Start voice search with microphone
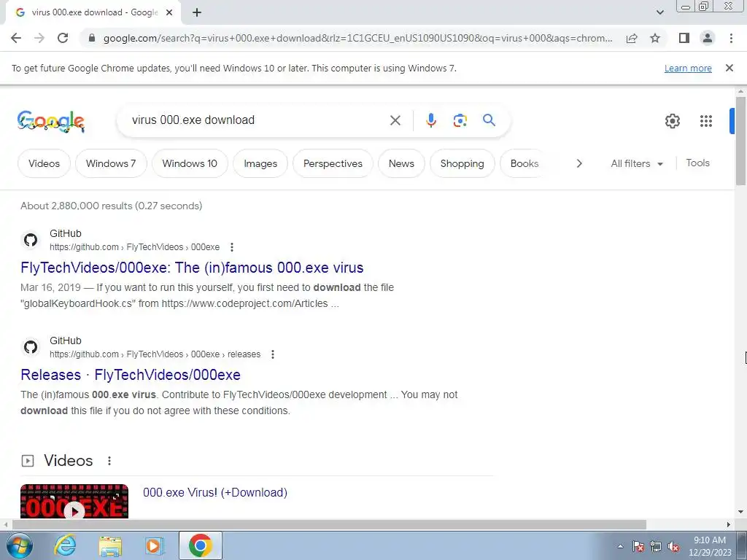Image resolution: width=747 pixels, height=560 pixels. click(430, 120)
